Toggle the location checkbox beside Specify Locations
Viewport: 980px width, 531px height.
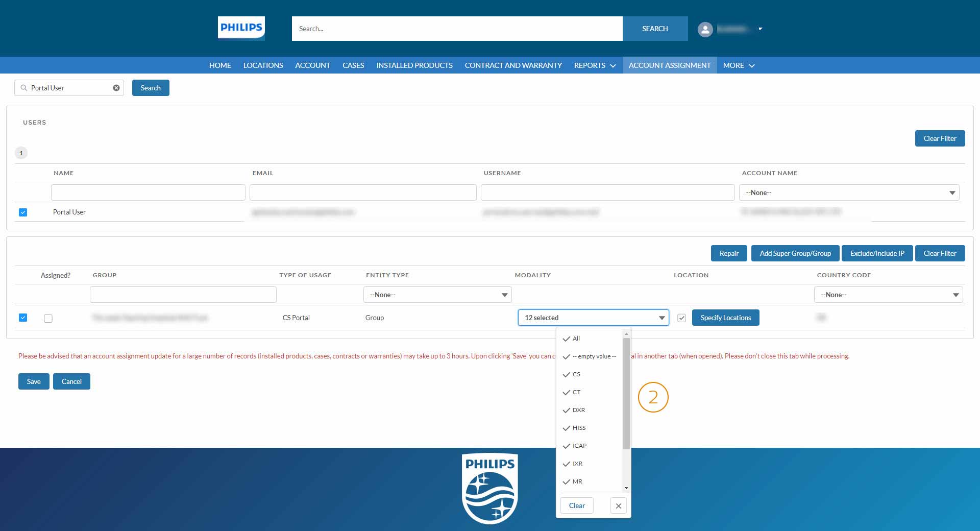(x=681, y=318)
